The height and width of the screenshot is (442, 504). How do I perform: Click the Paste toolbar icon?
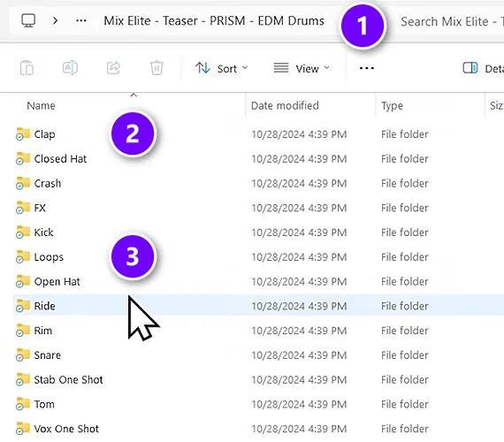pyautogui.click(x=27, y=68)
